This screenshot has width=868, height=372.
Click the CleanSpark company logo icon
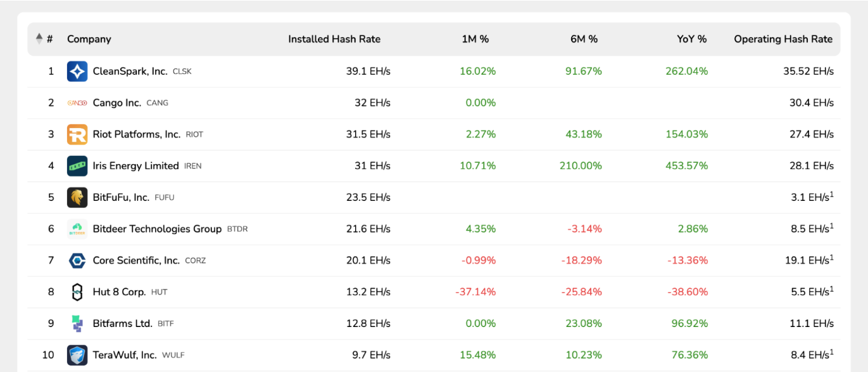point(77,72)
